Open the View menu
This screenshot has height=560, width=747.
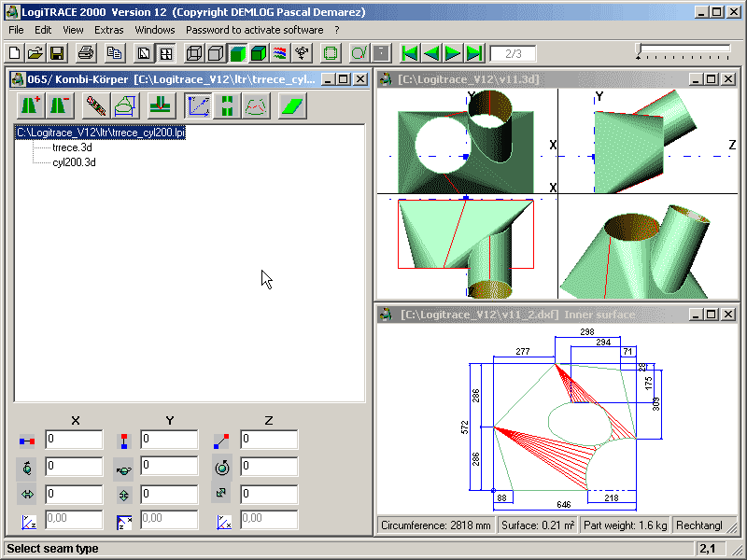pos(73,30)
